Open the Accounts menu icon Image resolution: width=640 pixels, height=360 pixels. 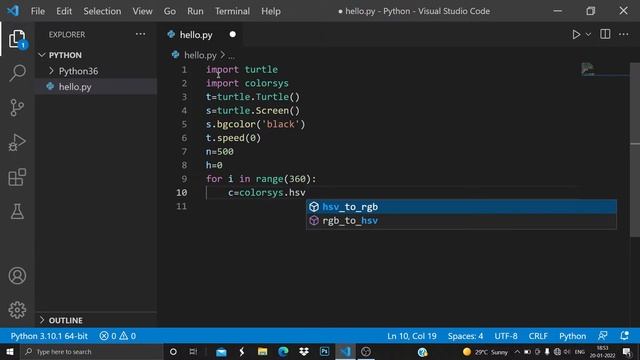(x=17, y=276)
